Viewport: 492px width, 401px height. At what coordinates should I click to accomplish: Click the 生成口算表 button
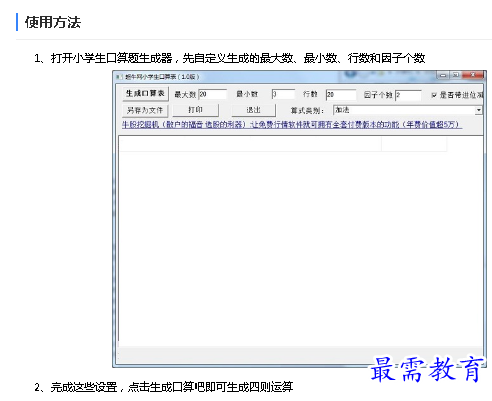pyautogui.click(x=145, y=94)
